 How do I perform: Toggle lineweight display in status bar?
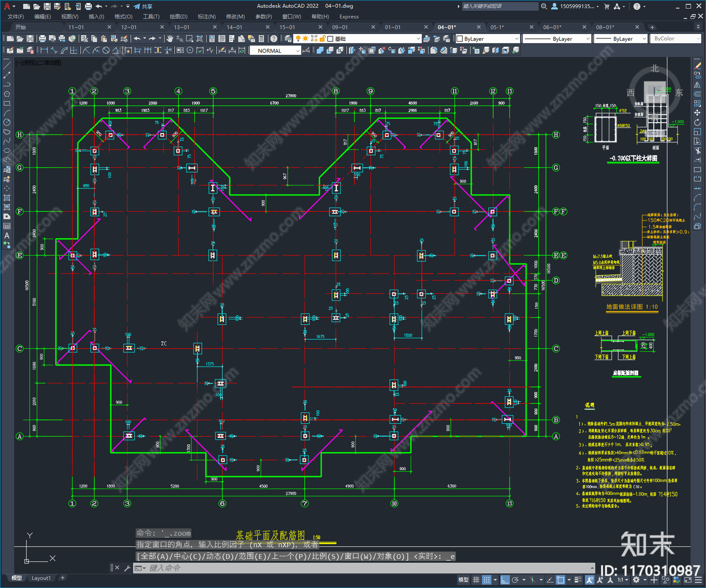[x=578, y=580]
